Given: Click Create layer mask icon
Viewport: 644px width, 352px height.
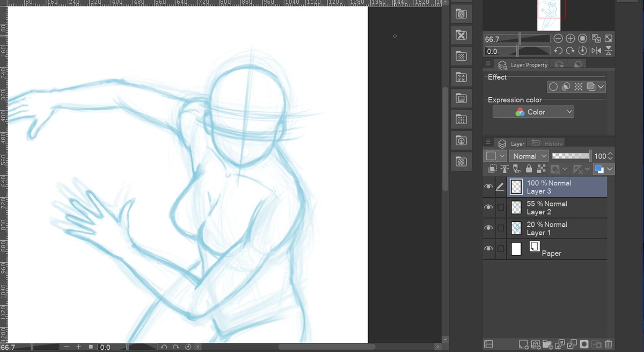Looking at the screenshot, I should tap(584, 344).
